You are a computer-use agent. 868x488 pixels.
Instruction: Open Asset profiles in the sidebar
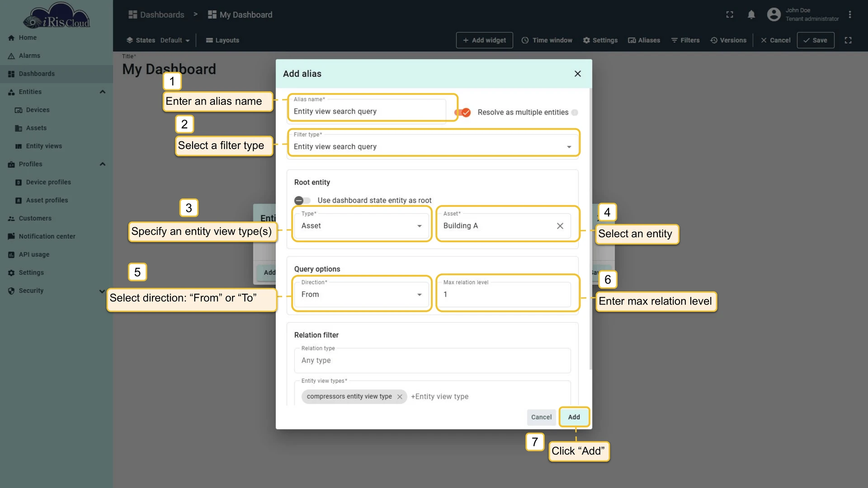click(56, 200)
